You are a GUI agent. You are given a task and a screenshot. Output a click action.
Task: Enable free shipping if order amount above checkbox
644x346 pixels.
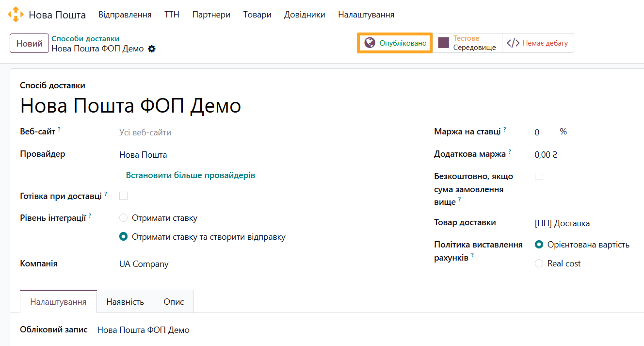pyautogui.click(x=539, y=176)
